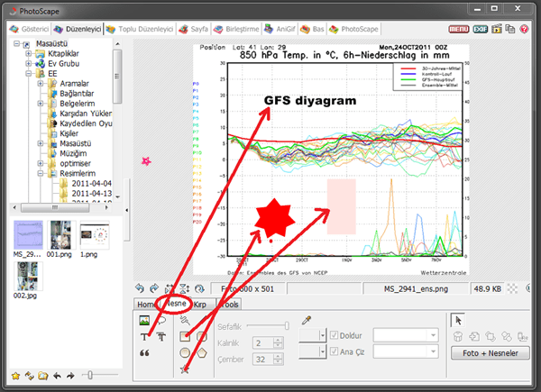541x392 pixels.
Task: Choose the star shape tool
Action: 184,370
